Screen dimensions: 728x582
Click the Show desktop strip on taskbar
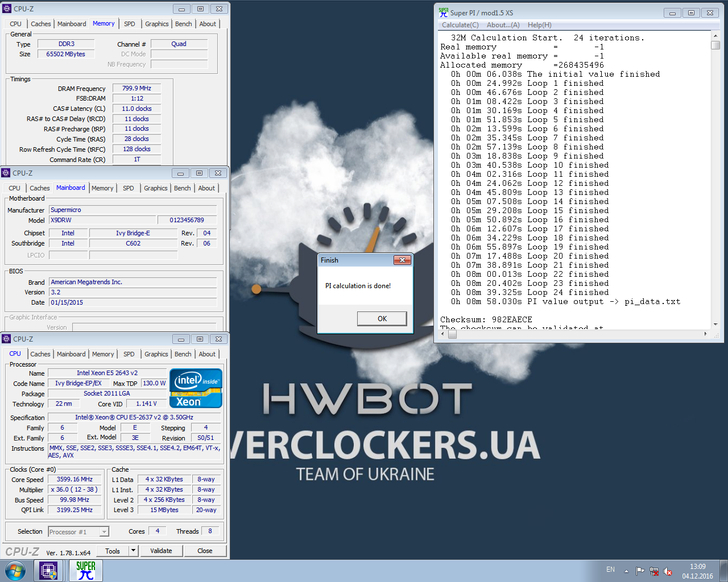[x=724, y=571]
